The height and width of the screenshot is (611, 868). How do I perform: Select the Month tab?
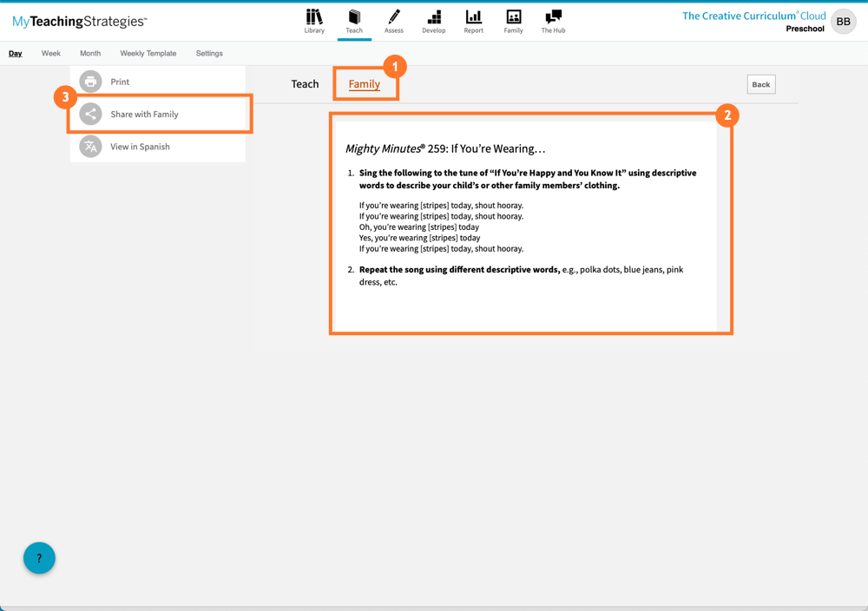pos(90,53)
